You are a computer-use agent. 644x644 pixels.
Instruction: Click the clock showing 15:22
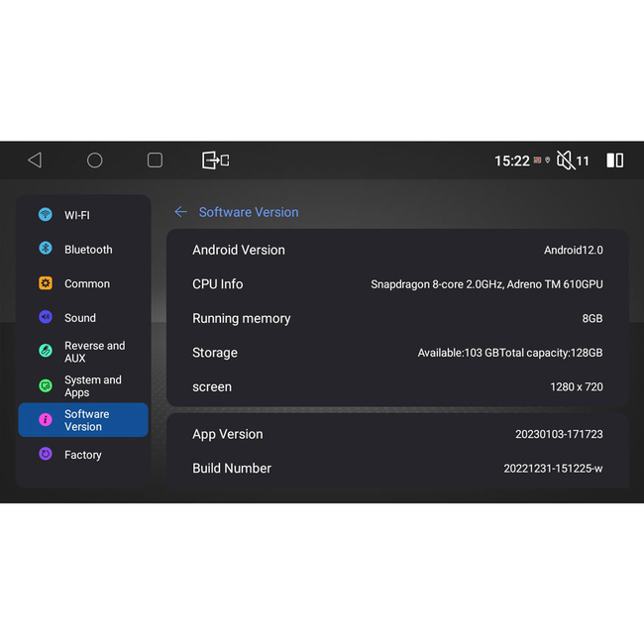[x=511, y=161]
